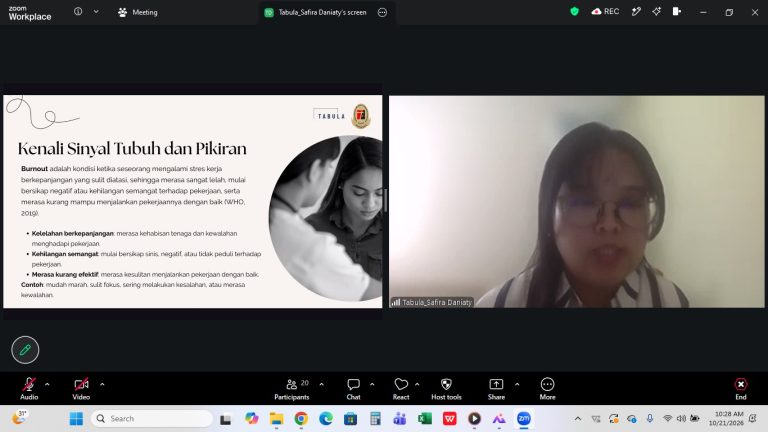
Task: Expand audio options arrow
Action: click(x=47, y=384)
